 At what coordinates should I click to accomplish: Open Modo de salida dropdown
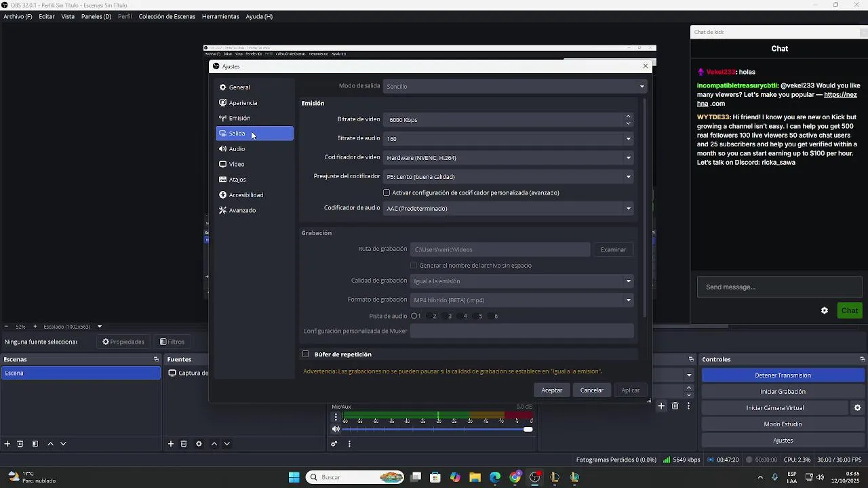tap(515, 86)
